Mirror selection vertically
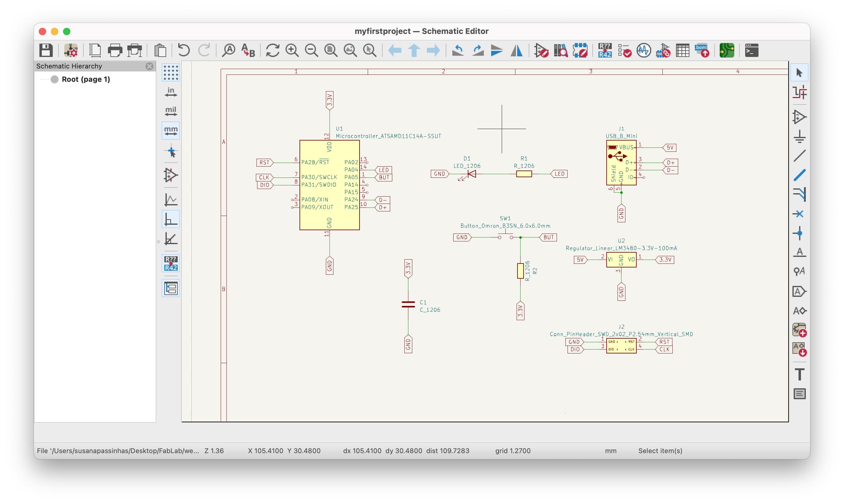The image size is (844, 504). click(x=497, y=50)
